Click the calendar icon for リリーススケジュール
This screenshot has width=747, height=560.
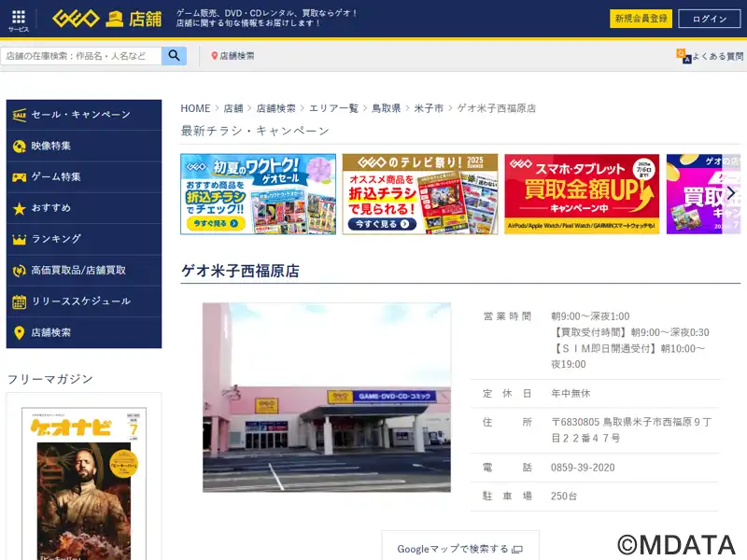coord(19,301)
